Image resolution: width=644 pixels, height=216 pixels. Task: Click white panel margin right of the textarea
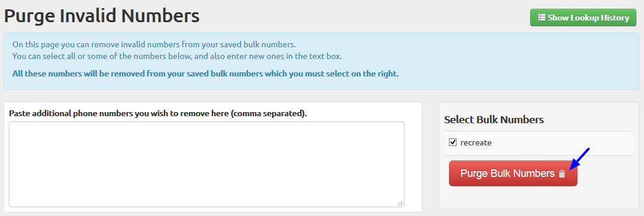413,164
